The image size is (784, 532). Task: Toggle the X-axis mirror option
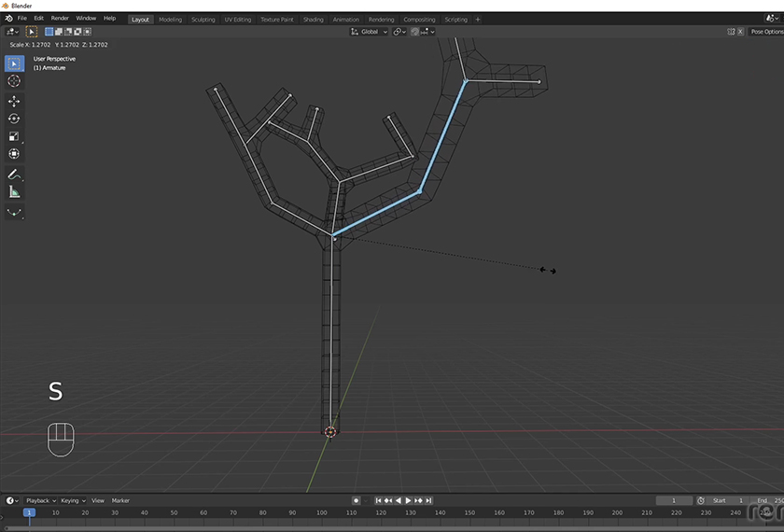pyautogui.click(x=742, y=32)
